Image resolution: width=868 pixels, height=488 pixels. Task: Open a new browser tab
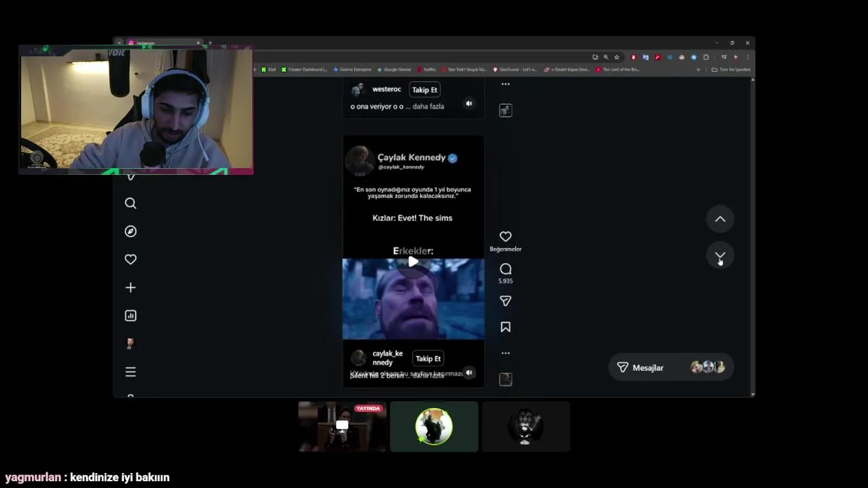click(x=210, y=43)
